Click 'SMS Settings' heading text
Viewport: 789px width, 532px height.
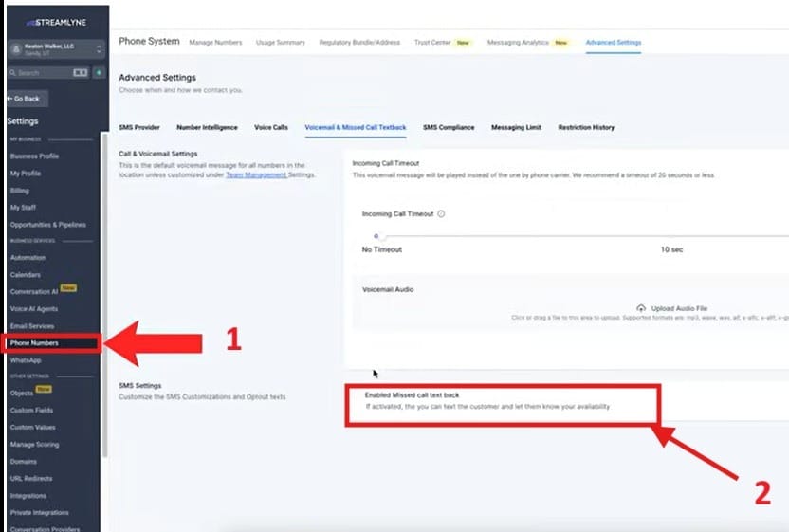(140, 386)
